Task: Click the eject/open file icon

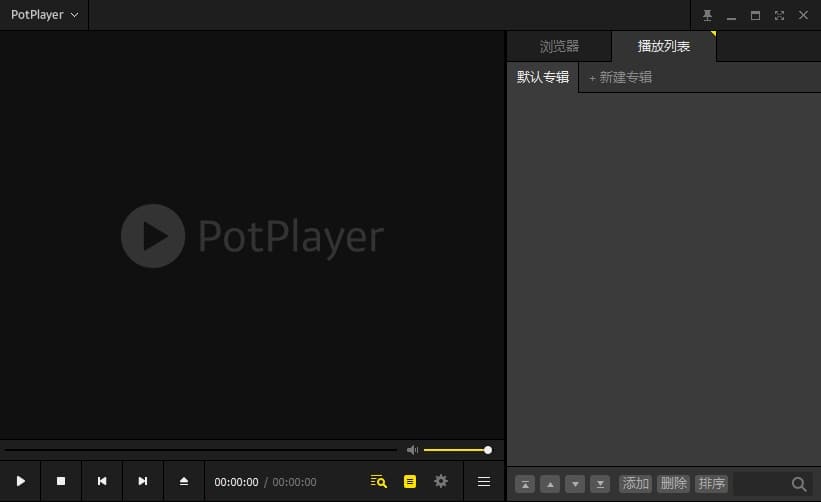Action: [x=184, y=481]
